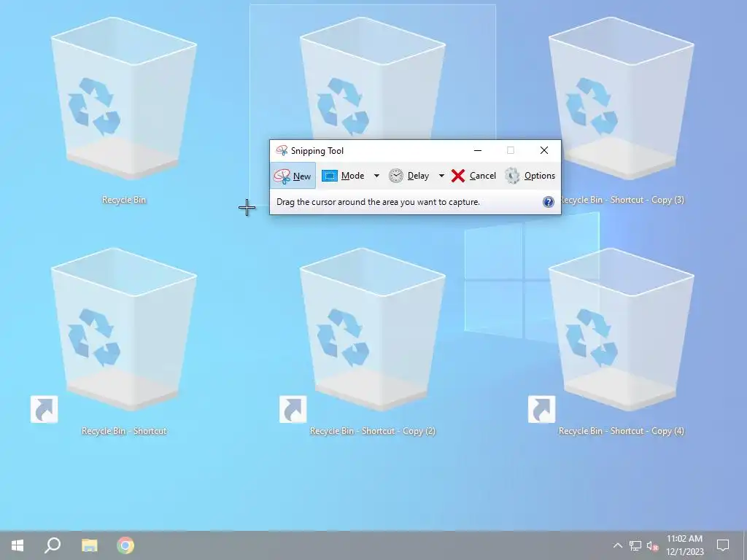Select the Recycle Bin desktop icon

[124, 98]
